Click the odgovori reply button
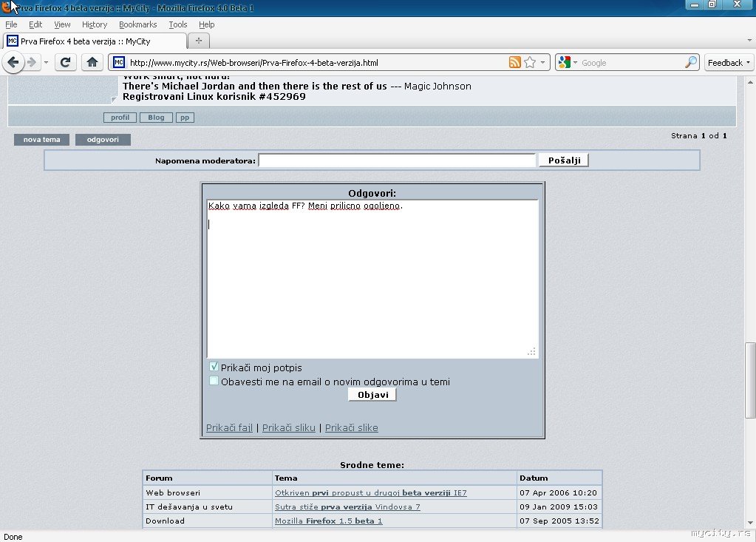 pos(103,139)
